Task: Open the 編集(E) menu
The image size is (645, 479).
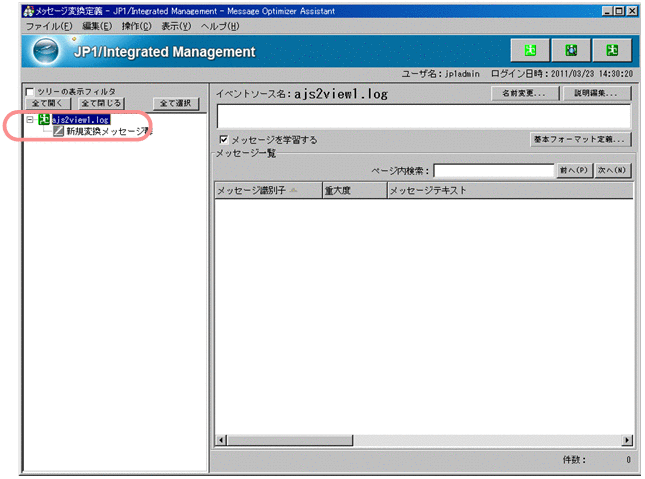Action: tap(97, 26)
